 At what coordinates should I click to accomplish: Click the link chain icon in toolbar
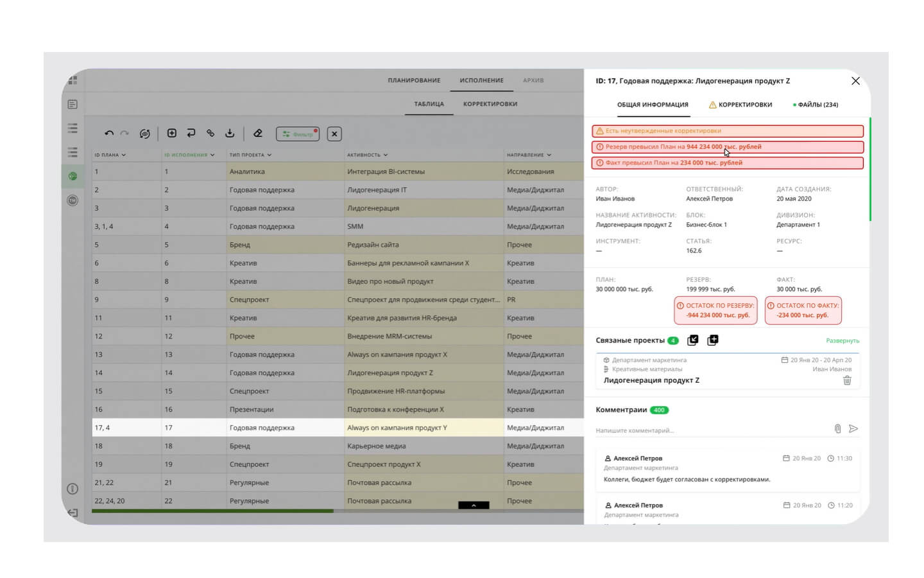(210, 133)
